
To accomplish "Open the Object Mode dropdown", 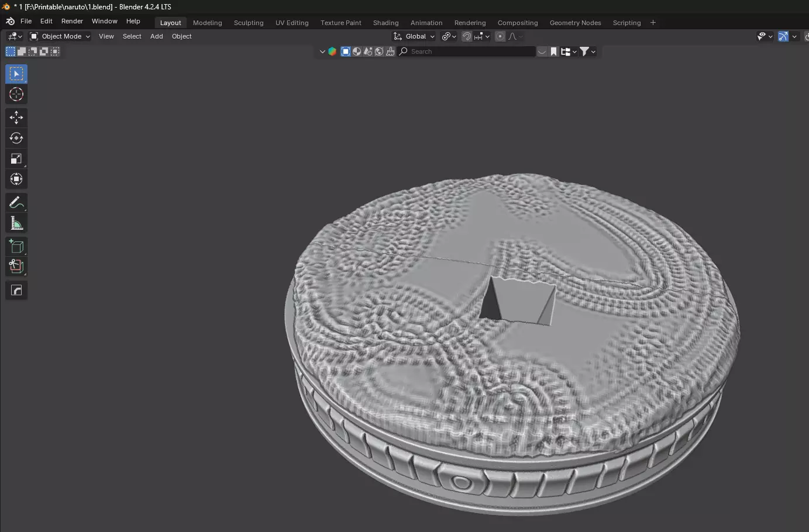I will coord(60,36).
